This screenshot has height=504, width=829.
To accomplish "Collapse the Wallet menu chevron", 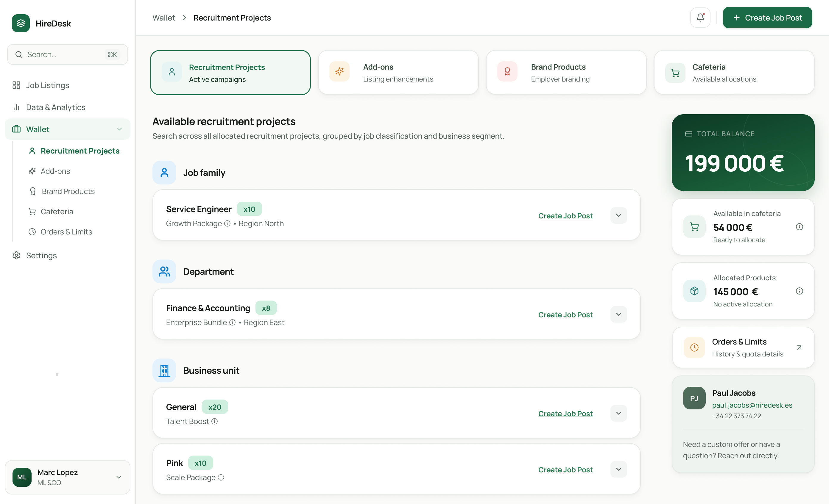I will 119,129.
